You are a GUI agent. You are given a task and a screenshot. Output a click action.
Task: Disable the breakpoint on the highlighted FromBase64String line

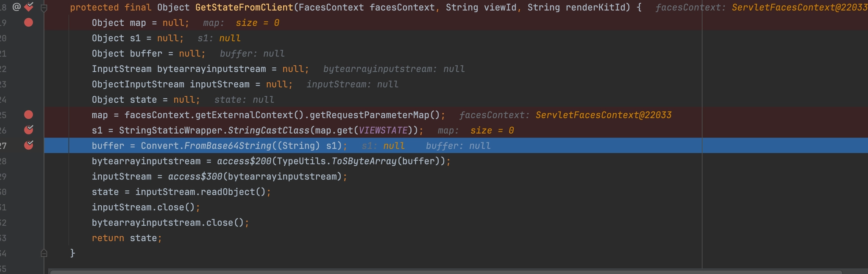pyautogui.click(x=28, y=145)
